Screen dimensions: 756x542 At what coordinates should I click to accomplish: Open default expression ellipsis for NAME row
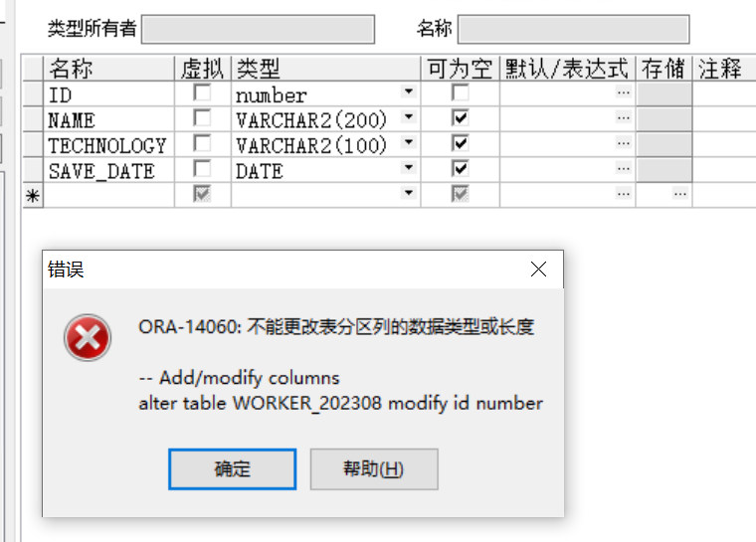pos(624,117)
